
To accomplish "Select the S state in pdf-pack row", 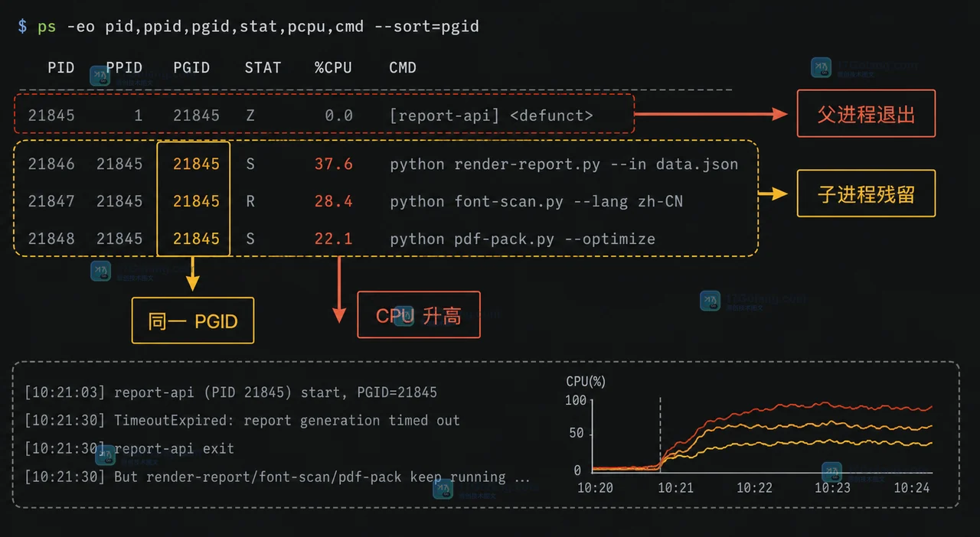I will tap(250, 239).
